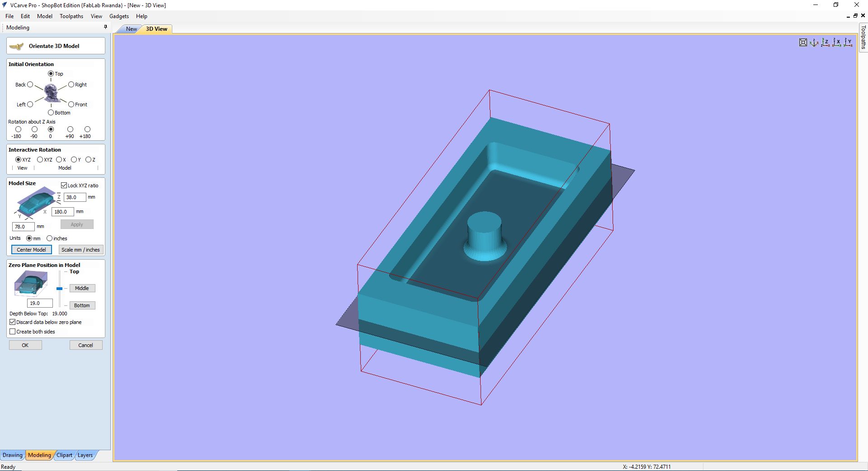
Task: Open the Edit menu
Action: pyautogui.click(x=25, y=16)
